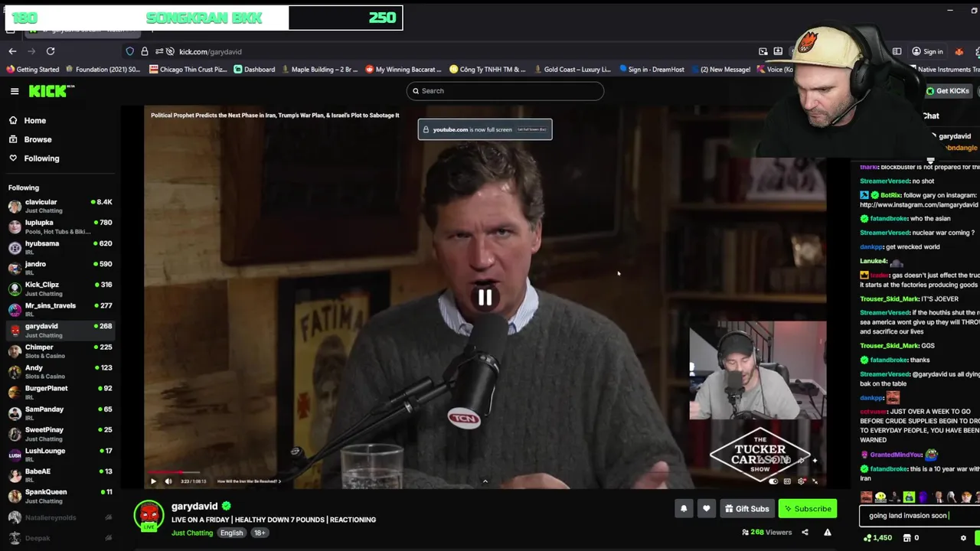
Task: Click the shield icon in the address bar
Action: [130, 51]
